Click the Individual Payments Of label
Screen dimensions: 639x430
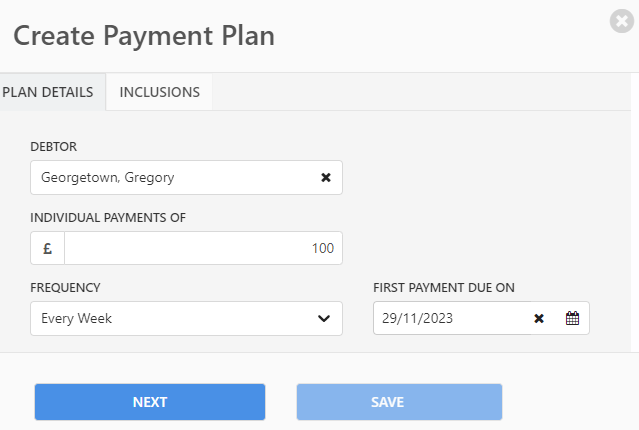(108, 218)
